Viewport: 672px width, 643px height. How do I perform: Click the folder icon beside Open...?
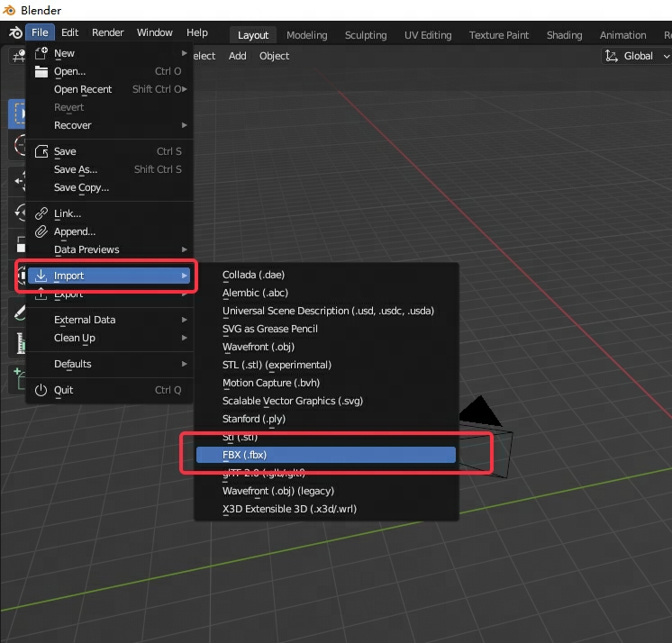click(41, 71)
